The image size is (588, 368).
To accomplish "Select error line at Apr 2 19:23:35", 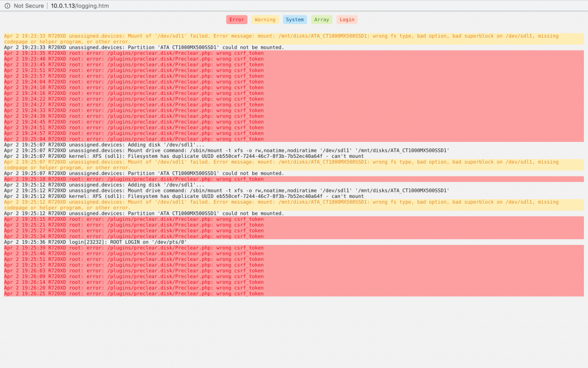I will pyautogui.click(x=294, y=54).
